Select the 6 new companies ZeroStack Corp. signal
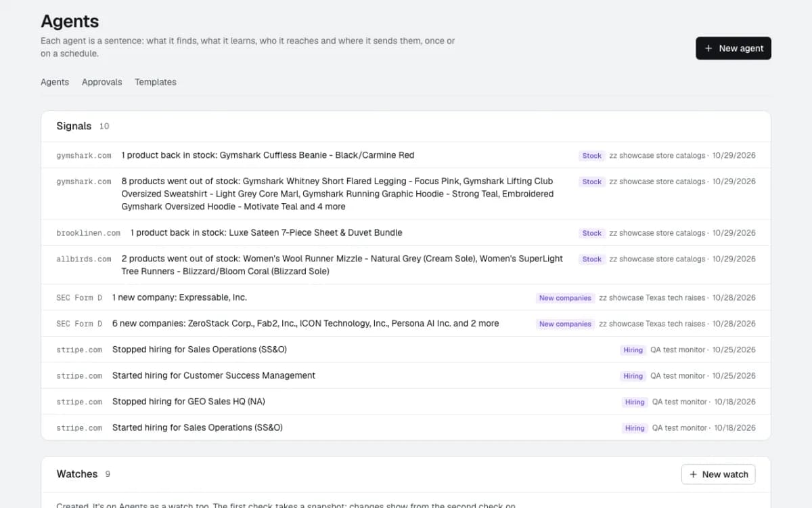 click(x=406, y=323)
